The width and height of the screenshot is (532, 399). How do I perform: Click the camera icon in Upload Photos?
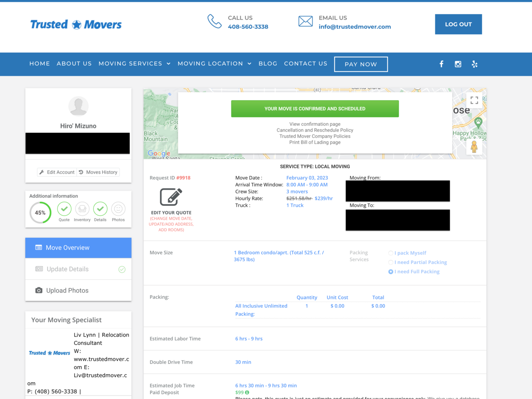tap(39, 291)
